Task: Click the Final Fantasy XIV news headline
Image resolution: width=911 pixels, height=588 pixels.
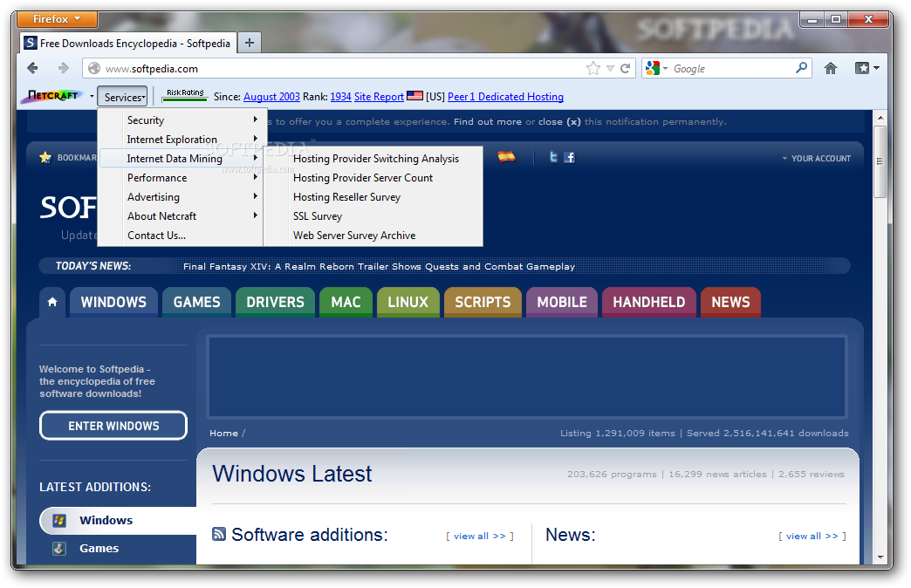Action: click(x=379, y=266)
